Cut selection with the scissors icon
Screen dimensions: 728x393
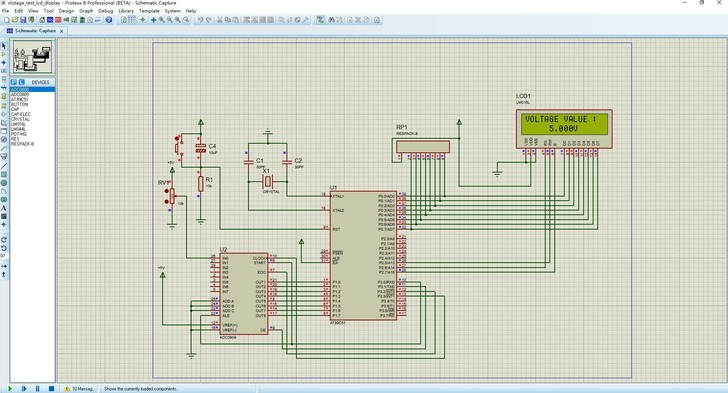[220, 20]
